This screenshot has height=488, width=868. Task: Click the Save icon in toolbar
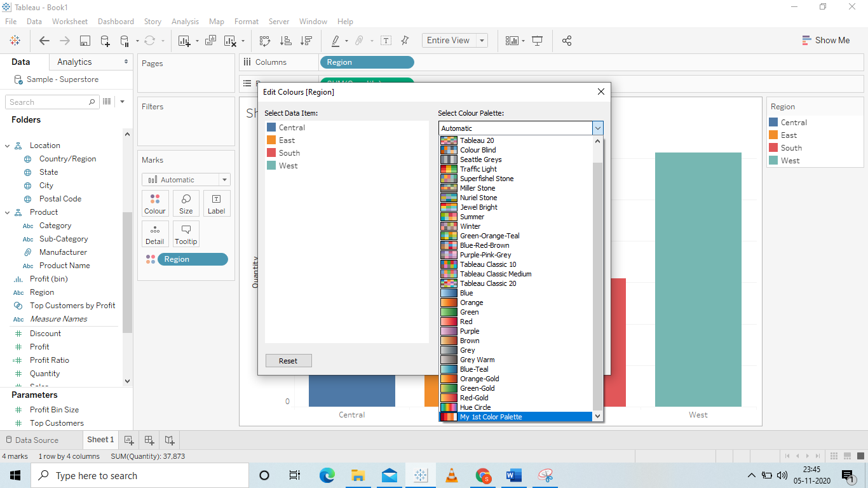click(x=85, y=41)
